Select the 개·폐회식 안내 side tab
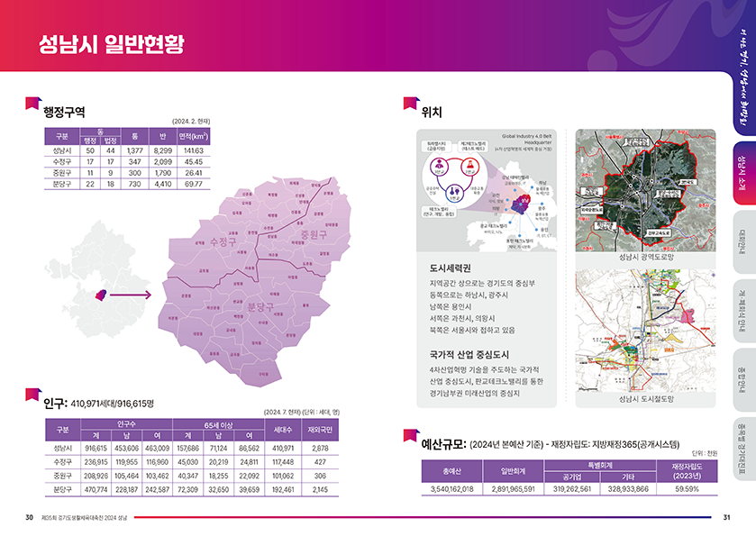 click(x=742, y=313)
